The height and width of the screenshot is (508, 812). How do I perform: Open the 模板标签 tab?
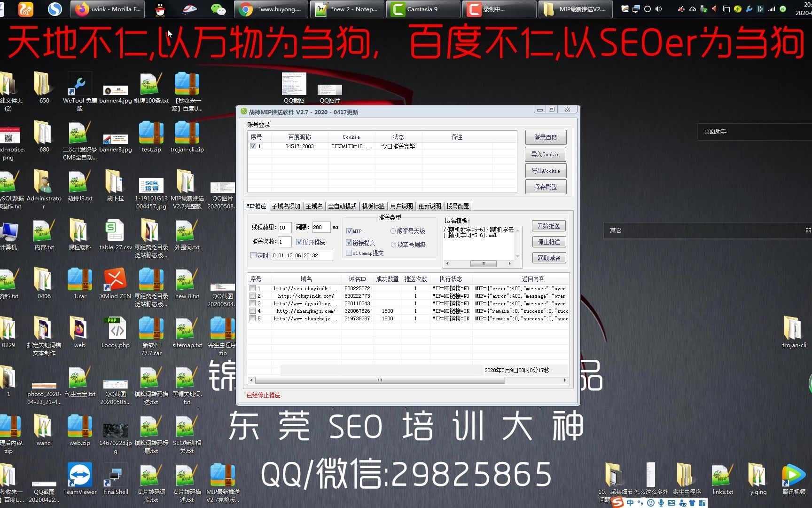tap(373, 206)
